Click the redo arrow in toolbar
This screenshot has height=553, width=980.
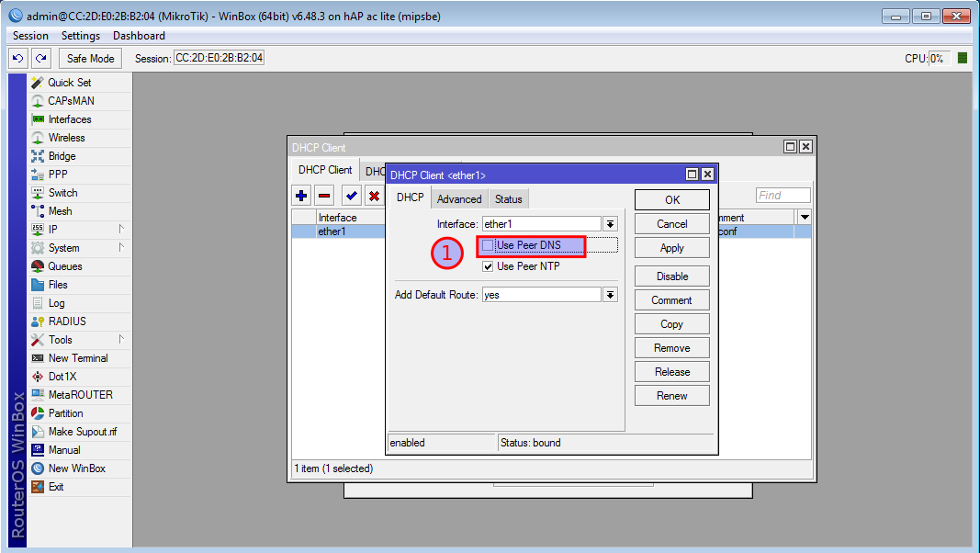coord(41,58)
